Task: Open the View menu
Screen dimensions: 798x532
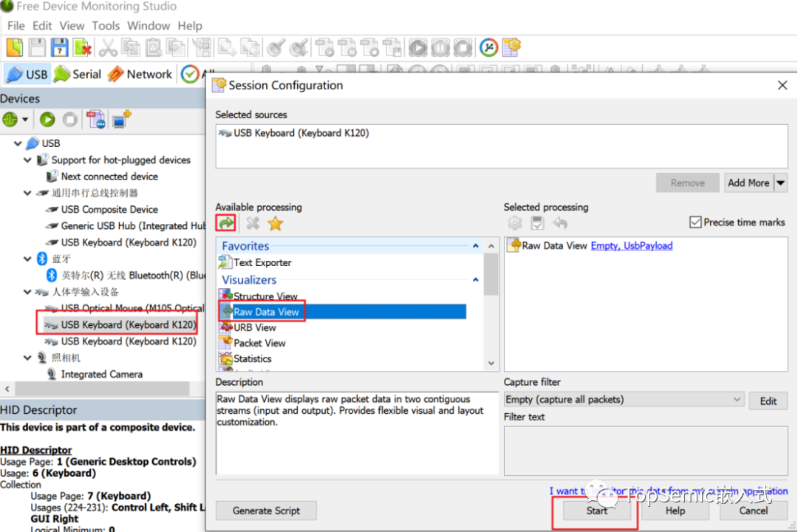Action: coord(72,25)
